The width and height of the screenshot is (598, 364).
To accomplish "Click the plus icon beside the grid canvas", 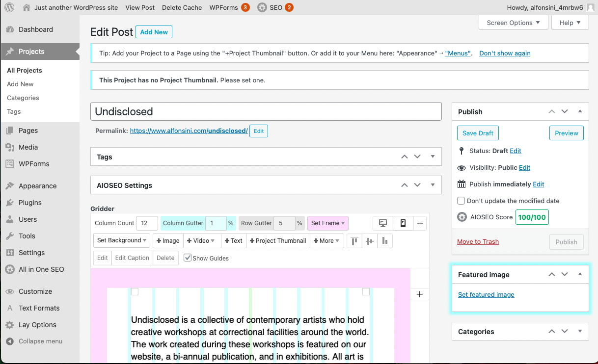I will (419, 294).
